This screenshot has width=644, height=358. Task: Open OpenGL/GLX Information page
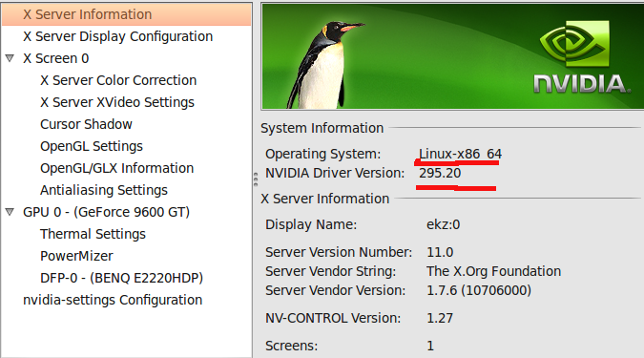[x=117, y=168]
